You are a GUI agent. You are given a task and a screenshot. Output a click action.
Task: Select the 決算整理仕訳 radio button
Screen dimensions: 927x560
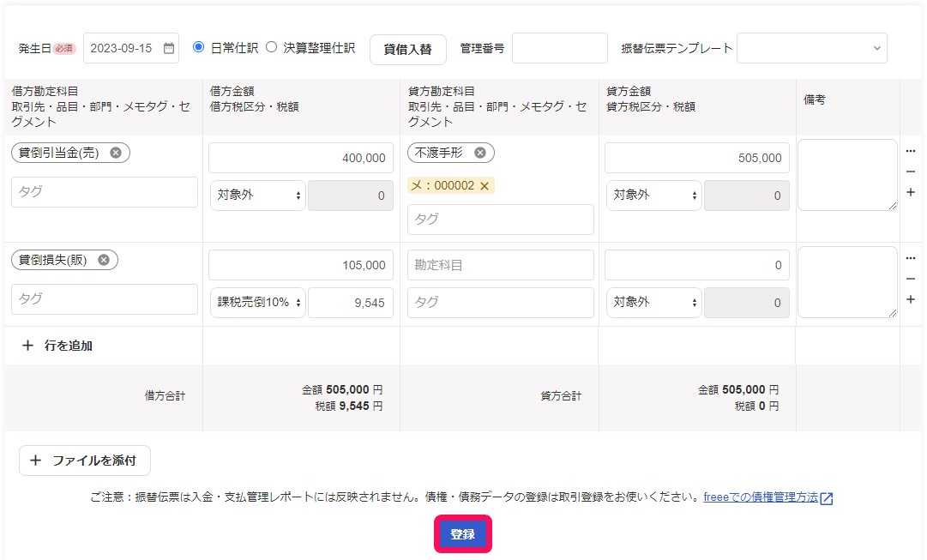(271, 46)
